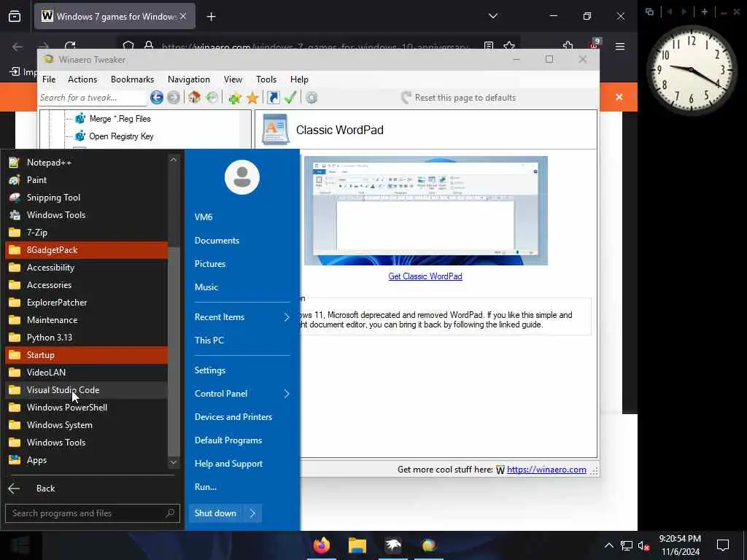
Task: Click the shortcut arrow toolbar icon
Action: pos(273,98)
